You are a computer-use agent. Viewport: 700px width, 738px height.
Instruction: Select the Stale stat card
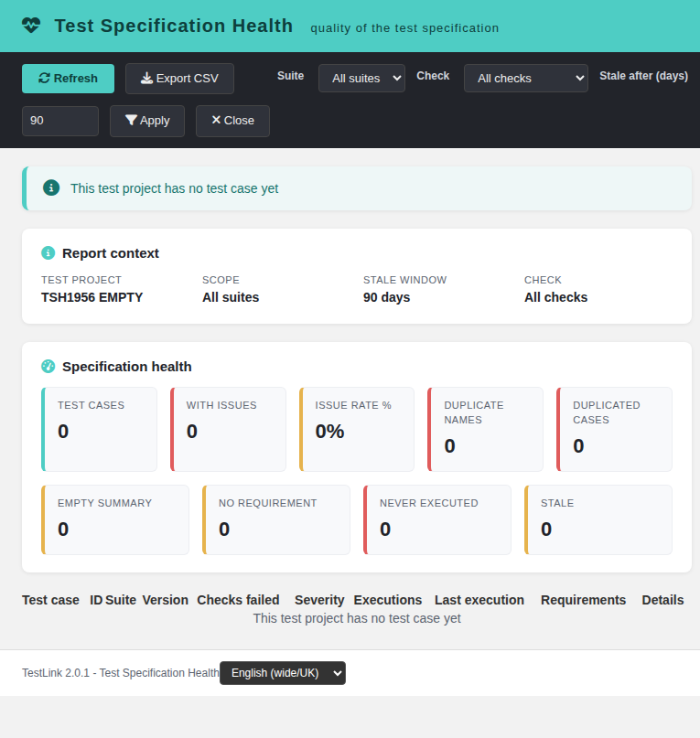[598, 519]
